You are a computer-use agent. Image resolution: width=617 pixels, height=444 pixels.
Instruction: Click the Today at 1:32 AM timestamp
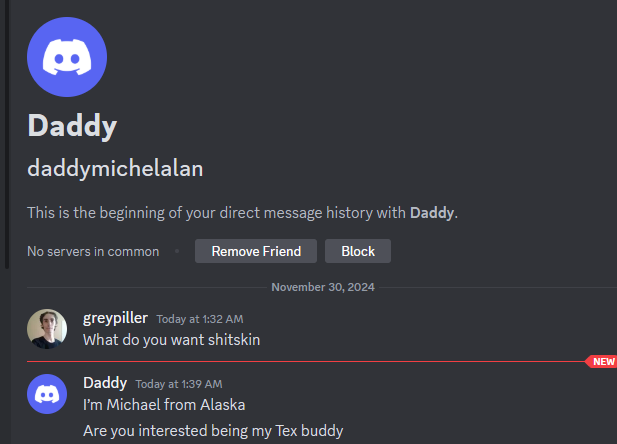[x=200, y=319]
